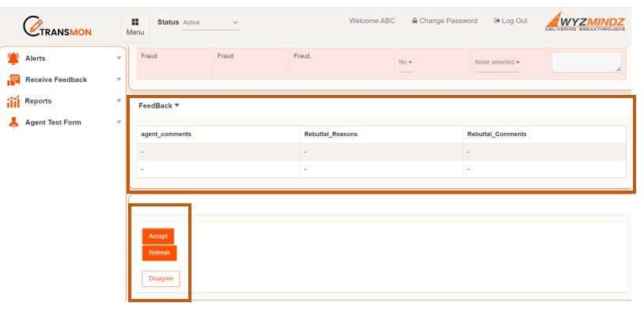Collapse the FeedBack section arrow
Image resolution: width=644 pixels, height=314 pixels.
(x=177, y=105)
